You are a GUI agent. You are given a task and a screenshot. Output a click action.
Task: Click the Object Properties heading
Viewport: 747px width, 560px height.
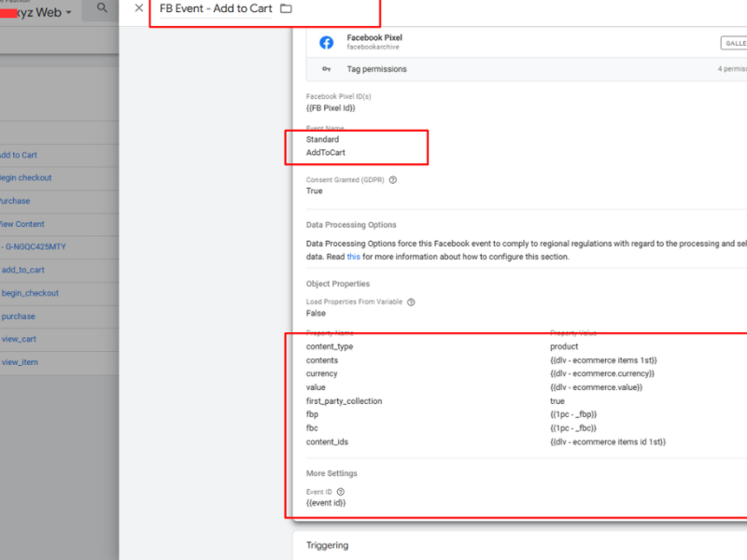(338, 284)
